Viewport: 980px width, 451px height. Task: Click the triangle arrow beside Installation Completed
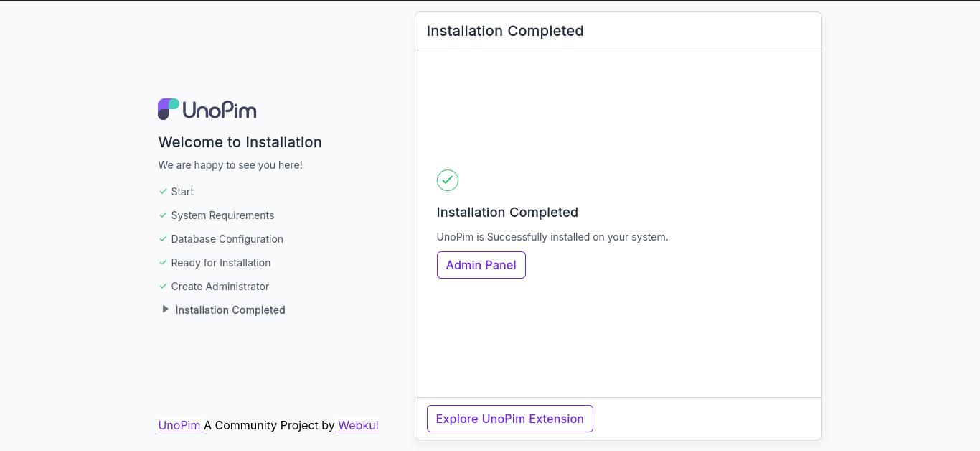point(166,310)
